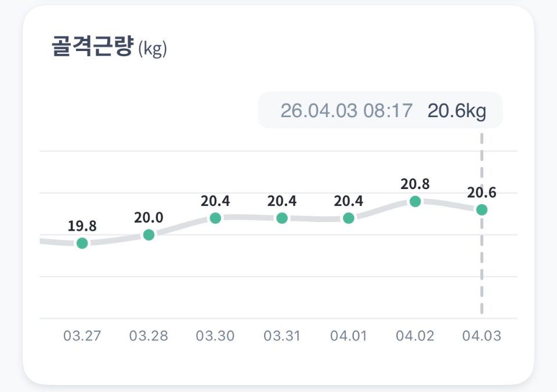Select the 04.03 date axis label
557x392 pixels.
coord(482,336)
